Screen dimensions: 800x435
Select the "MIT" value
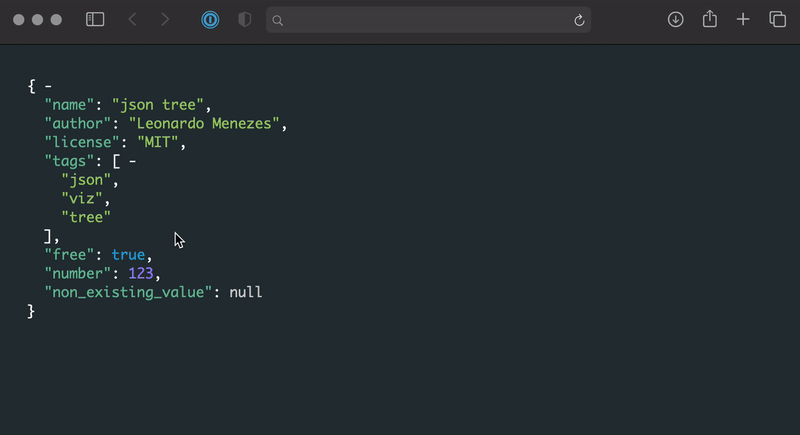point(158,142)
